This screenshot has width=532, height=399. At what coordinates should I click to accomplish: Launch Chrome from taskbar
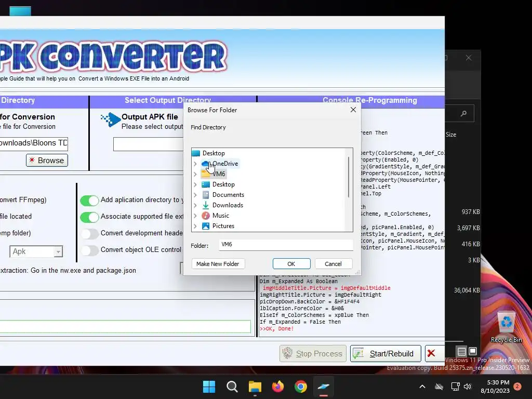tap(301, 387)
